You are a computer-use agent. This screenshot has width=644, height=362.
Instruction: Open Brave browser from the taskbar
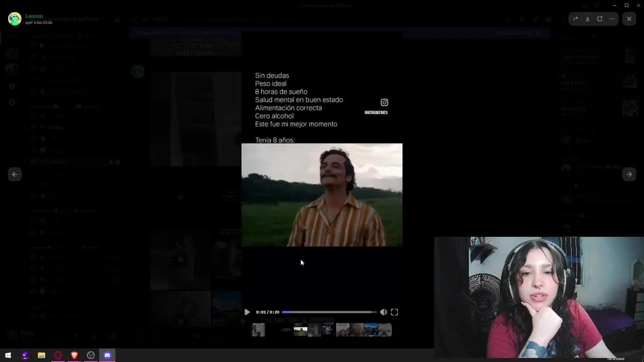coord(74,355)
